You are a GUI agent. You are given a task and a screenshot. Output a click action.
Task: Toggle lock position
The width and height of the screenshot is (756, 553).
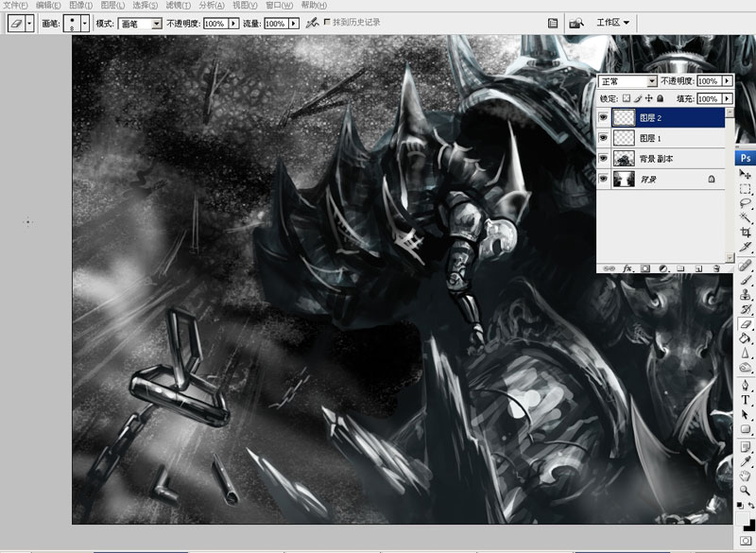(x=649, y=98)
